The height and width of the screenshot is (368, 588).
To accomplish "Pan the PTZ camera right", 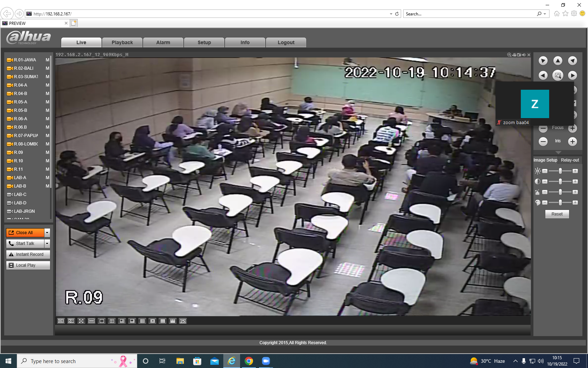I will (x=572, y=75).
